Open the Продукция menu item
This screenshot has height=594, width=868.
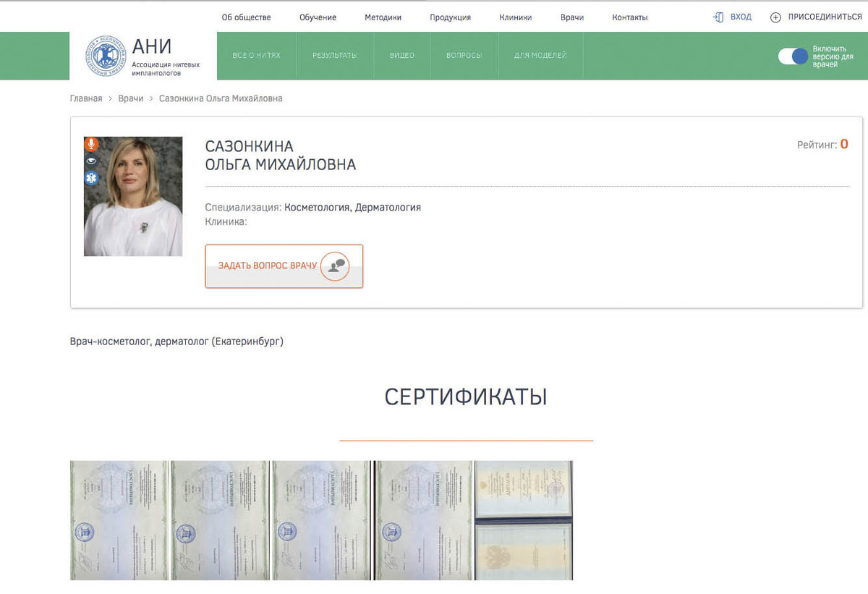tap(450, 16)
